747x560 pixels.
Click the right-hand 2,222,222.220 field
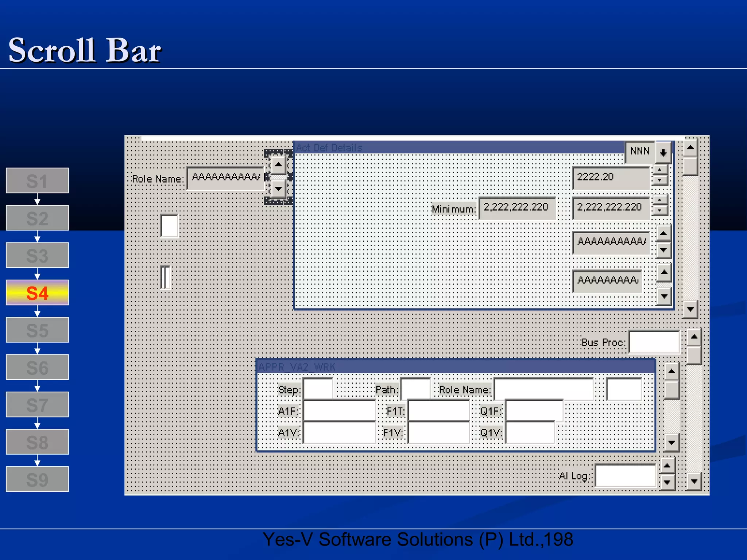tap(611, 208)
